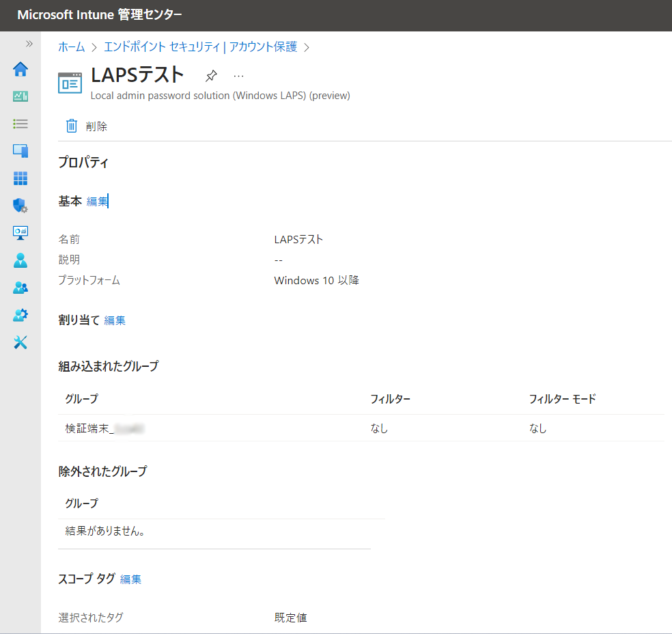This screenshot has height=634, width=672.
Task: Open the Dashboard sidebar icon
Action: 20,96
